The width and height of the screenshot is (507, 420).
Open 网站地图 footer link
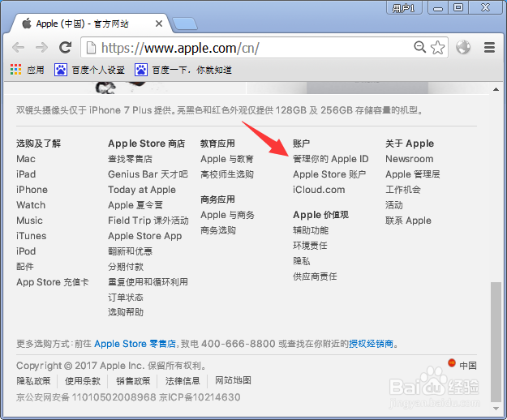pos(233,380)
